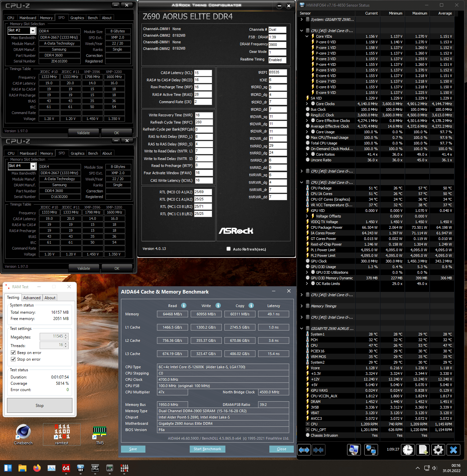Click the Average column header in HWiNFO

[x=445, y=13]
